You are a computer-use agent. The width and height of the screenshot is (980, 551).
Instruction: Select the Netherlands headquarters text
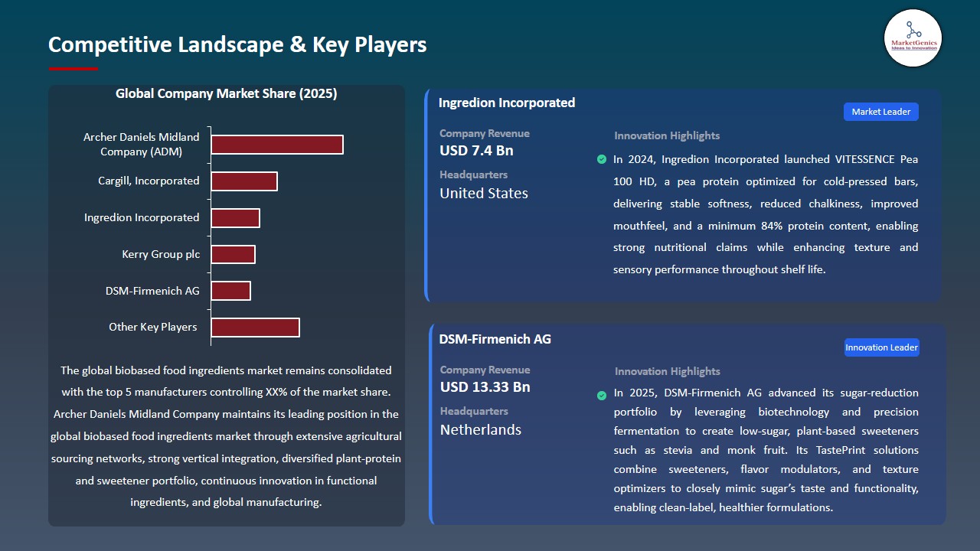tap(480, 429)
